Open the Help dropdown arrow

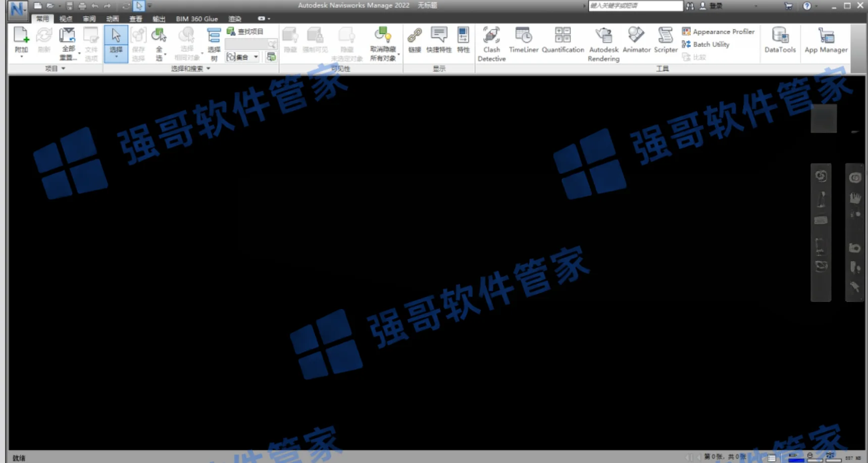pyautogui.click(x=815, y=6)
